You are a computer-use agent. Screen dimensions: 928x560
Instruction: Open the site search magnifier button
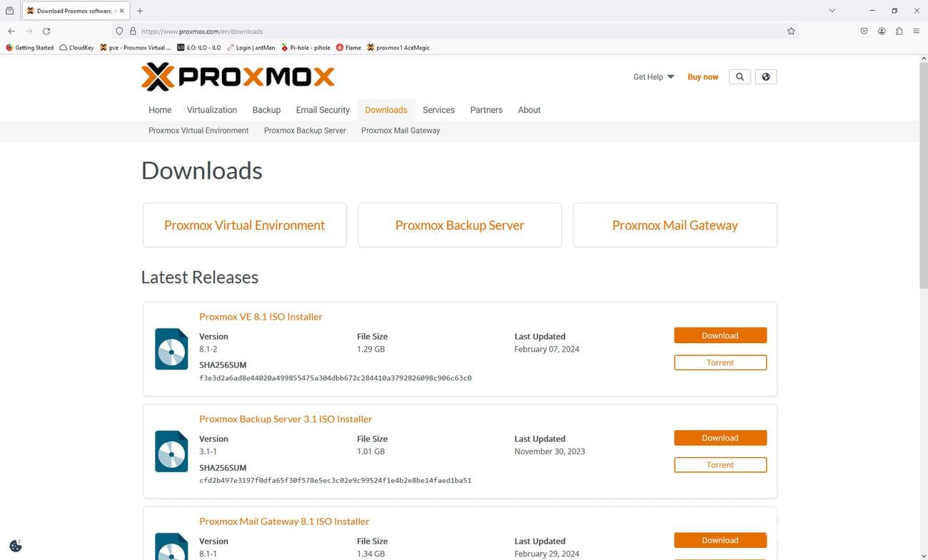[x=740, y=77]
